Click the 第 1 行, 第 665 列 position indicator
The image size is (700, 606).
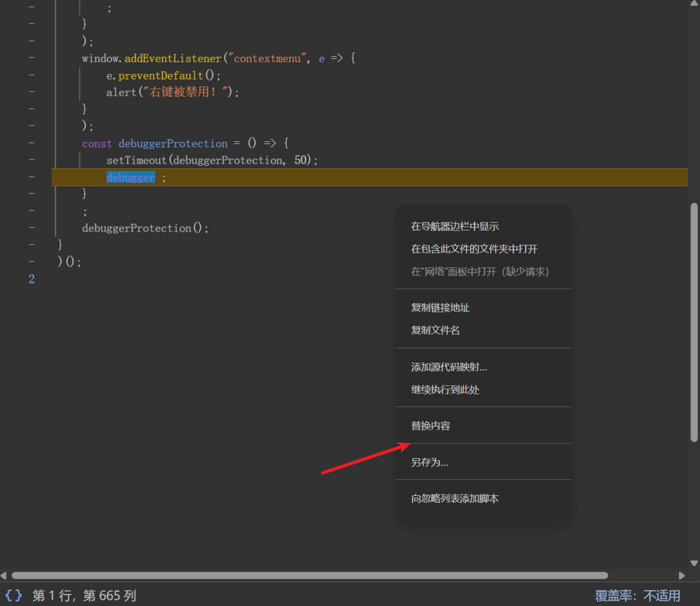click(85, 596)
